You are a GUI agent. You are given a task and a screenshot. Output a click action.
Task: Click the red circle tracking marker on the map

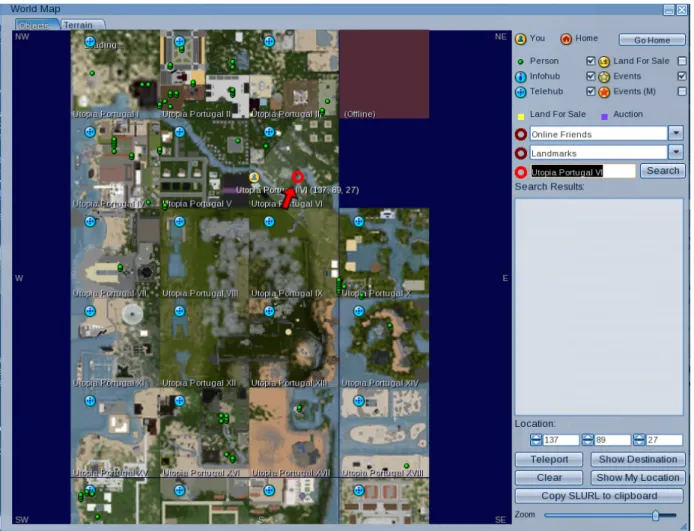pos(297,177)
